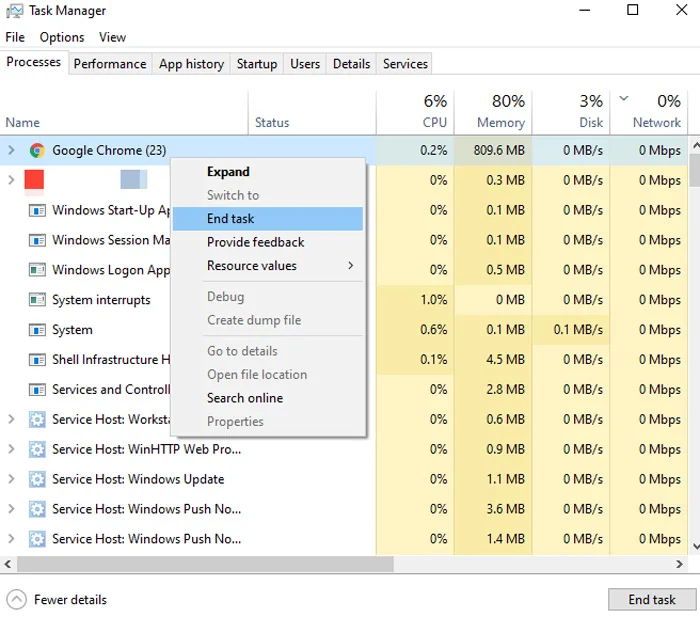Click the Google Chrome icon in process list
700x617 pixels.
tap(37, 150)
